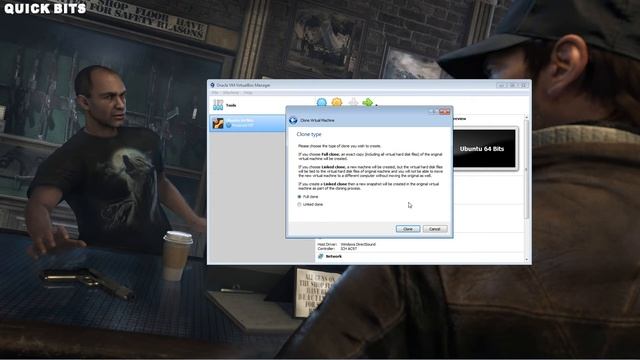Select the Linked clone radio button
Image resolution: width=640 pixels, height=360 pixels.
point(299,204)
